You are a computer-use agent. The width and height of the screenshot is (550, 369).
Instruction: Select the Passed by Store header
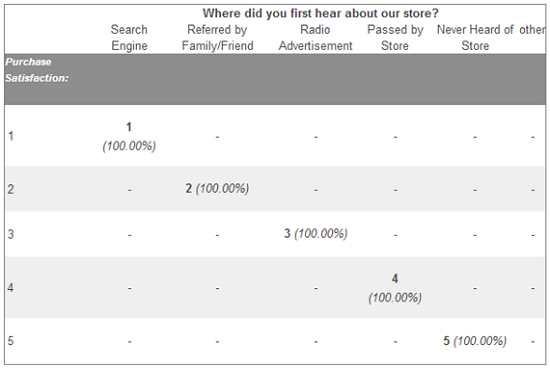point(395,38)
